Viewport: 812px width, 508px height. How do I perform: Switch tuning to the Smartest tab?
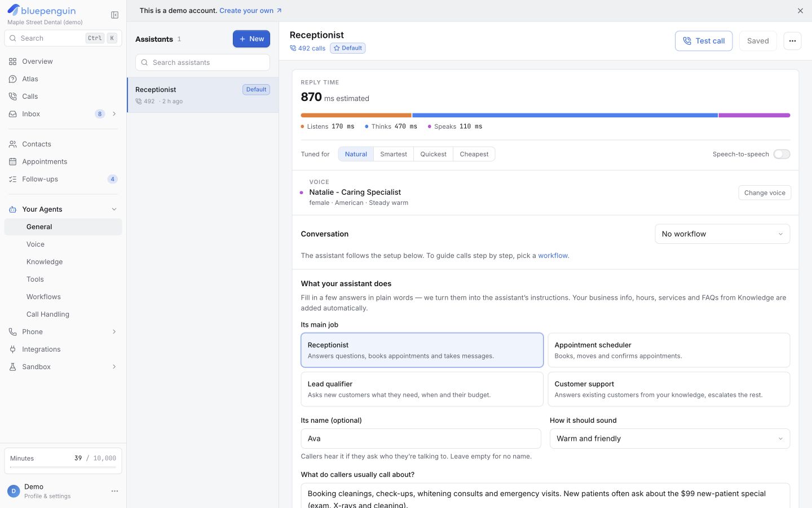(394, 154)
